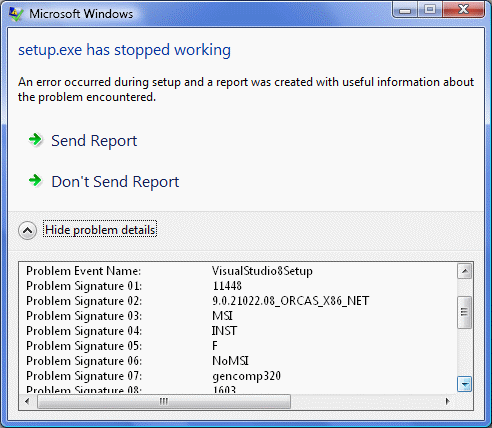Click the details box scroll down arrow
The height and width of the screenshot is (428, 492).
[465, 384]
